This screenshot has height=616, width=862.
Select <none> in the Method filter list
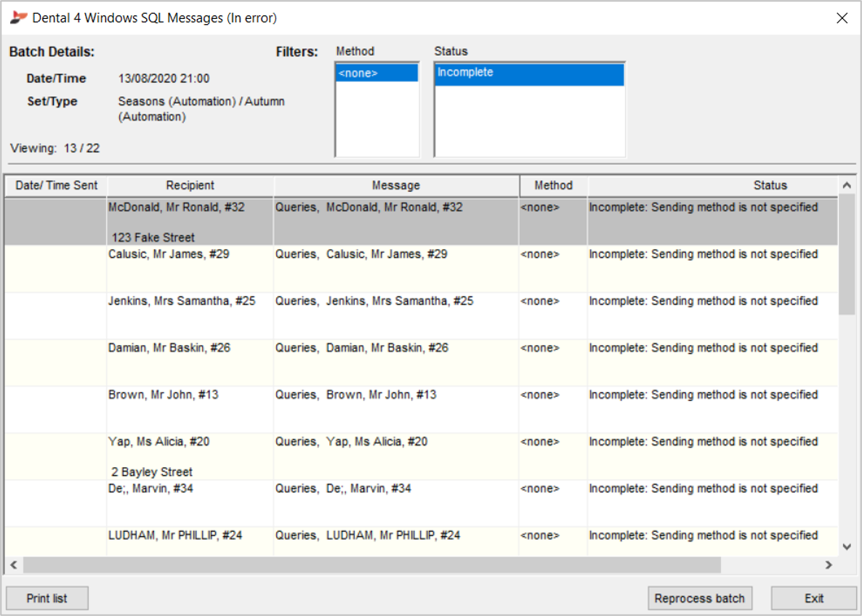[x=376, y=73]
